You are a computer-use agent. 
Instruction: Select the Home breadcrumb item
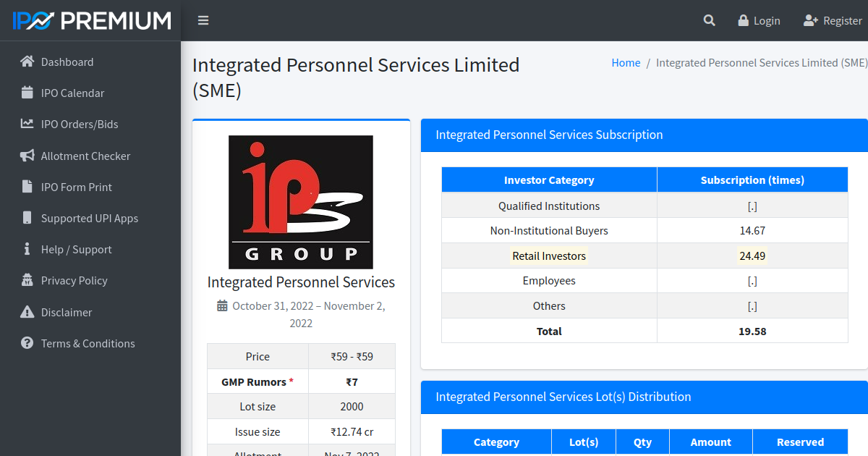626,62
